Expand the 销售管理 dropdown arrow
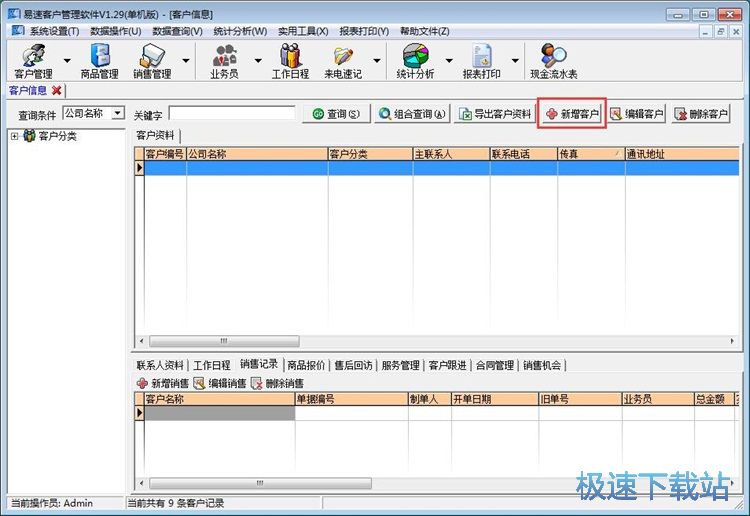 186,61
